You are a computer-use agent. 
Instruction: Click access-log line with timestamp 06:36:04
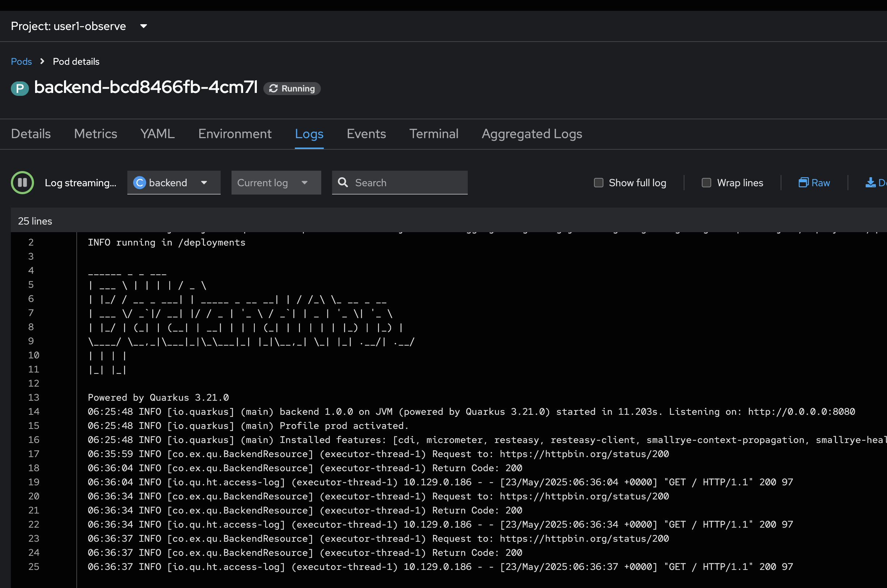pos(440,482)
